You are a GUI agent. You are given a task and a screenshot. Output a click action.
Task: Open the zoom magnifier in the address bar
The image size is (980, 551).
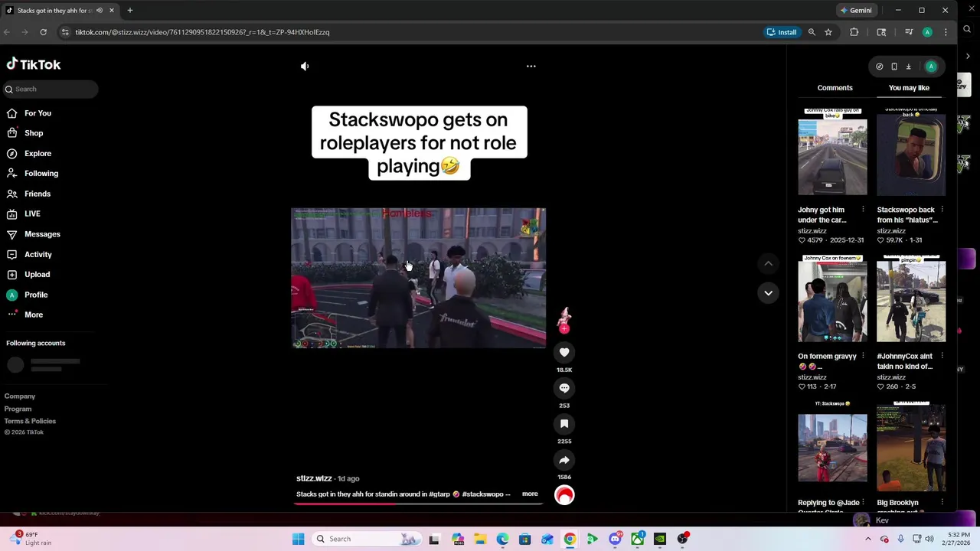[812, 32]
